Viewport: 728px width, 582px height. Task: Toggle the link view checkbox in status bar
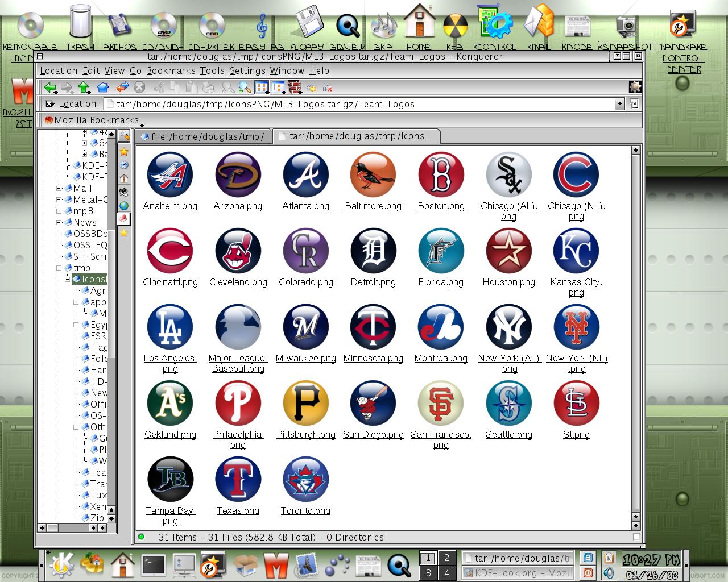[x=636, y=537]
